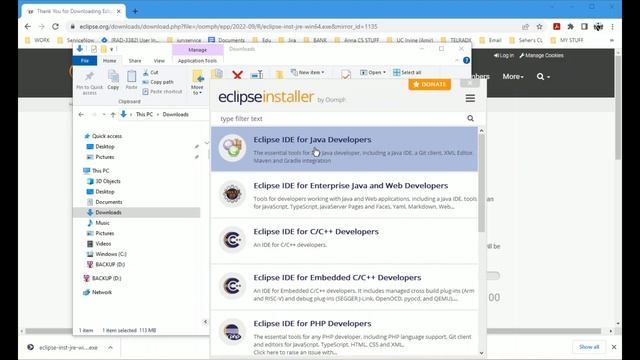Viewport: 640px width, 360px height.
Task: Click the Chrome back button
Action: coord(28,27)
